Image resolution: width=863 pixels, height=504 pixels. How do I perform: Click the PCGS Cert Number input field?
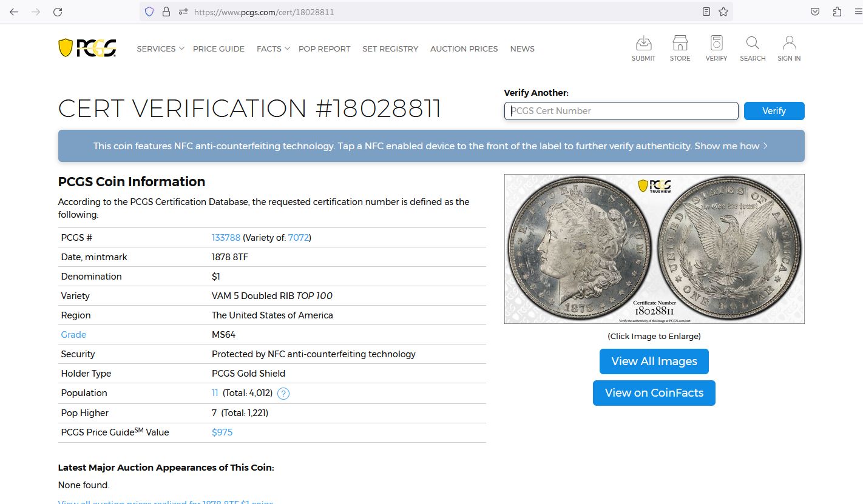(621, 111)
